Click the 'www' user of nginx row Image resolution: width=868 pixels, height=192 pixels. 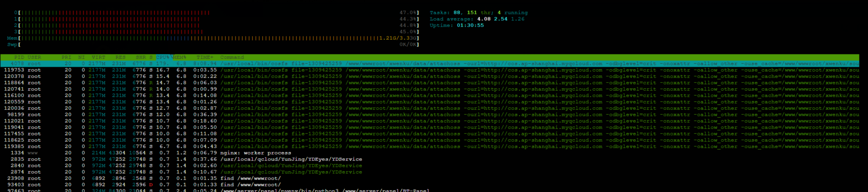(33, 153)
